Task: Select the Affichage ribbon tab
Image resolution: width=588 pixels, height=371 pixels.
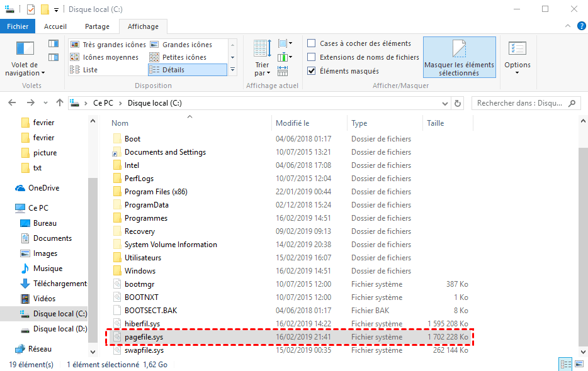Action: (x=143, y=26)
